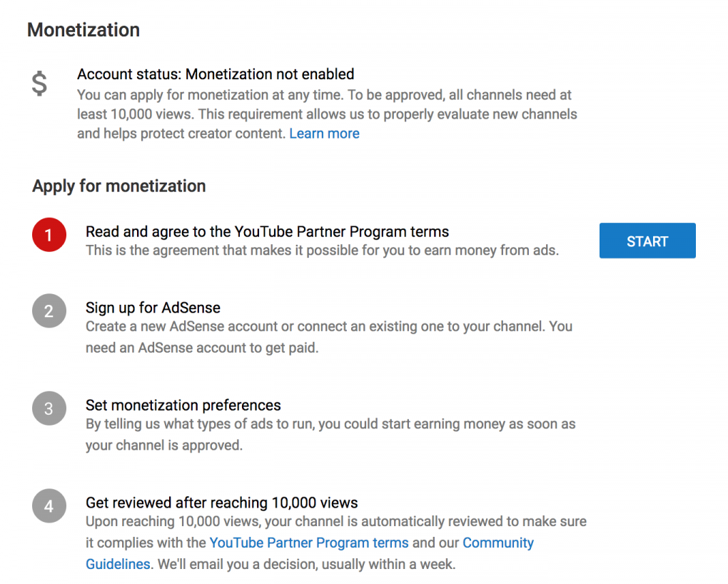Click the gray step 3 circle

(49, 408)
